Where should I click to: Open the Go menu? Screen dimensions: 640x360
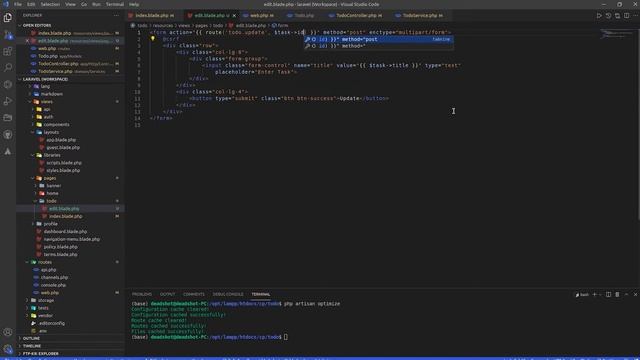pyautogui.click(x=84, y=4)
